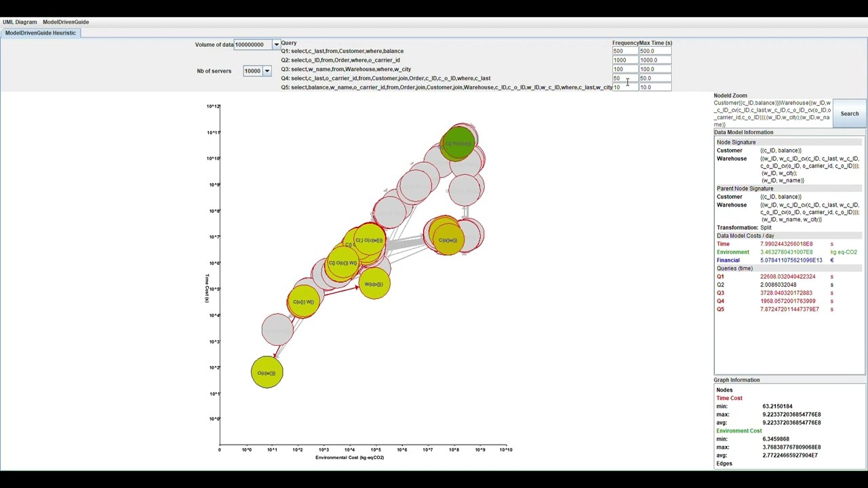Select the yellow W{c{o{}}} graph node
The width and height of the screenshot is (868, 488).
374,284
